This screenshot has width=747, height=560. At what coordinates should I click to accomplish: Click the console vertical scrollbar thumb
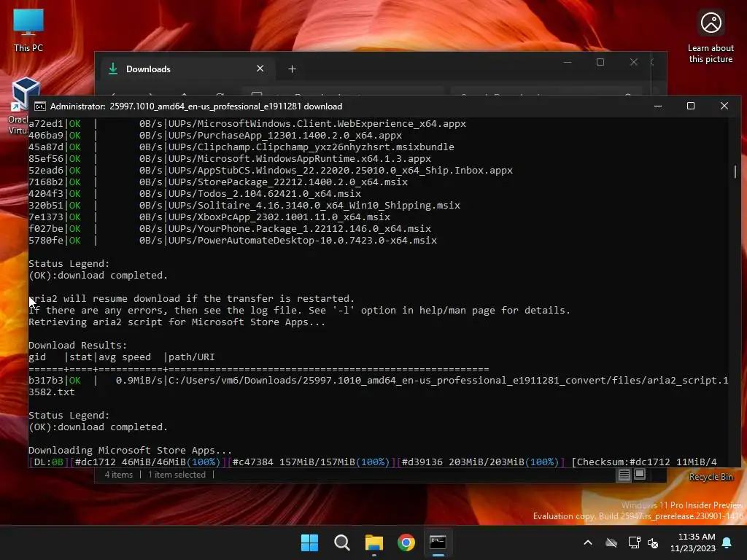[735, 171]
